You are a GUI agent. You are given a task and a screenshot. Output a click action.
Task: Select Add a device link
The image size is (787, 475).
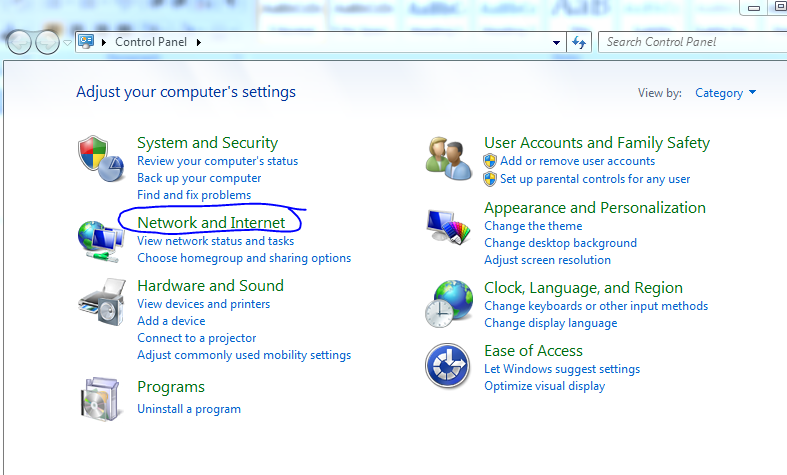tap(171, 321)
